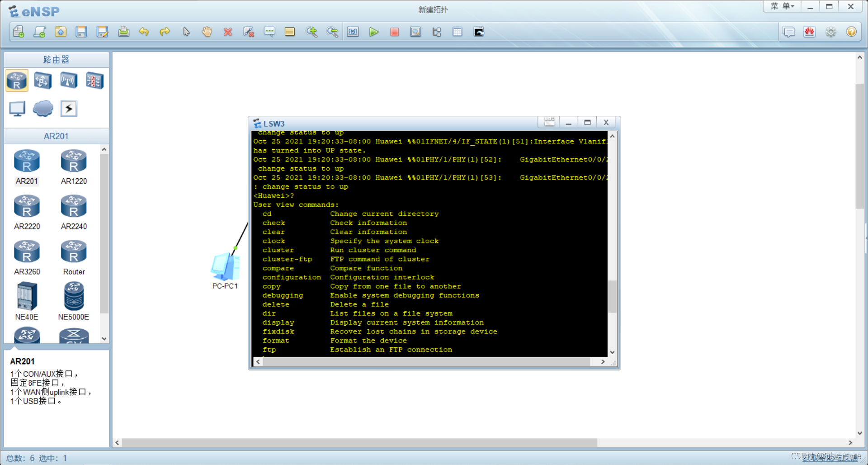
Task: Open the 菜单 dropdown menu
Action: 782,6
